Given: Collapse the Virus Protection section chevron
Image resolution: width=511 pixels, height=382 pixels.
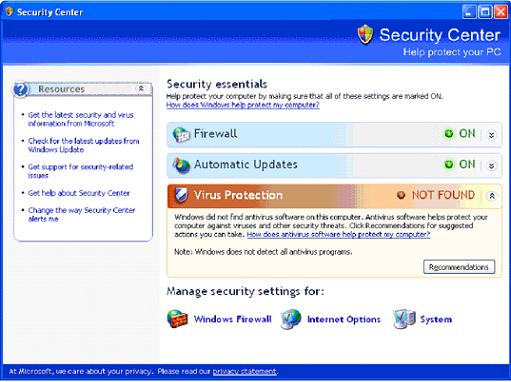Looking at the screenshot, I should tap(491, 196).
